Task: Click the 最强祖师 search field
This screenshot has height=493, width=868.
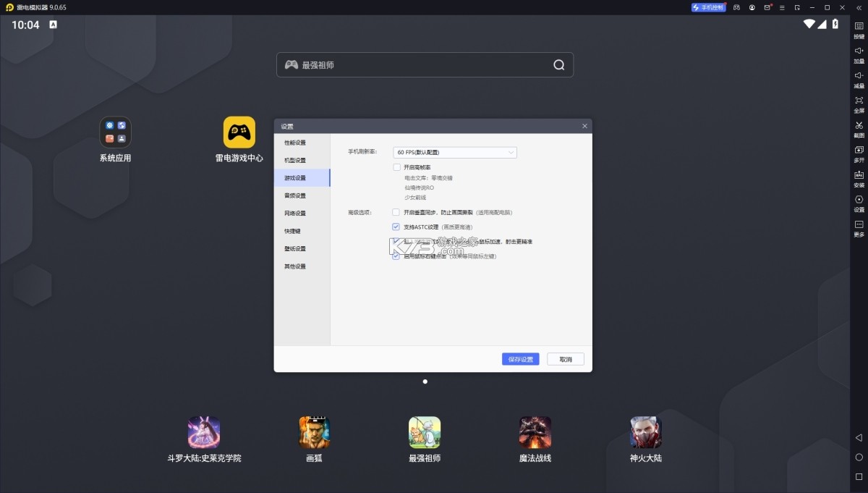Action: pos(425,64)
